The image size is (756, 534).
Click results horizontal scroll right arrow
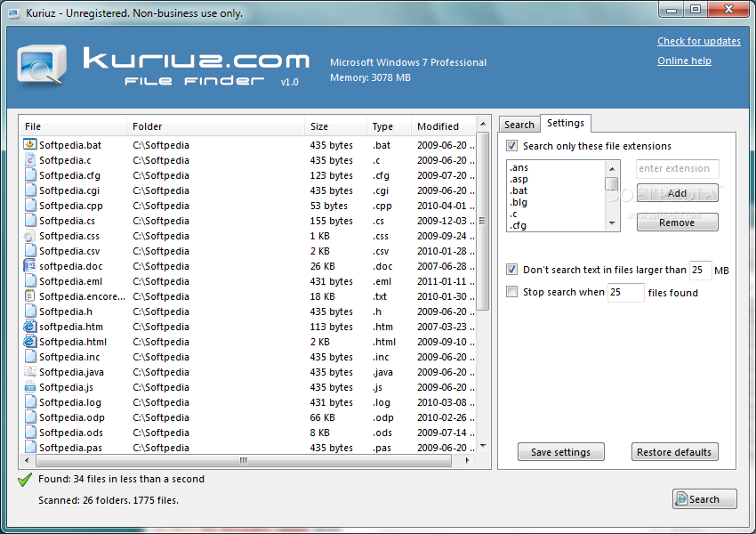[x=467, y=460]
